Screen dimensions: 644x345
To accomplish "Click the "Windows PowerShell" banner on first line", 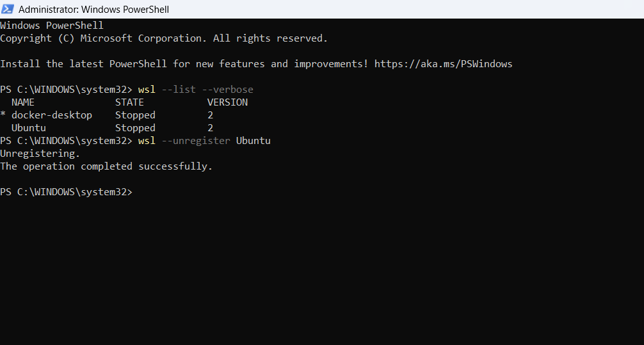I will click(52, 26).
